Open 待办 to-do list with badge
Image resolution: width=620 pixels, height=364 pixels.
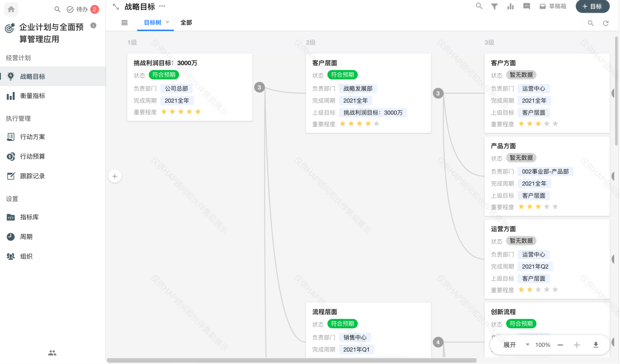point(82,9)
